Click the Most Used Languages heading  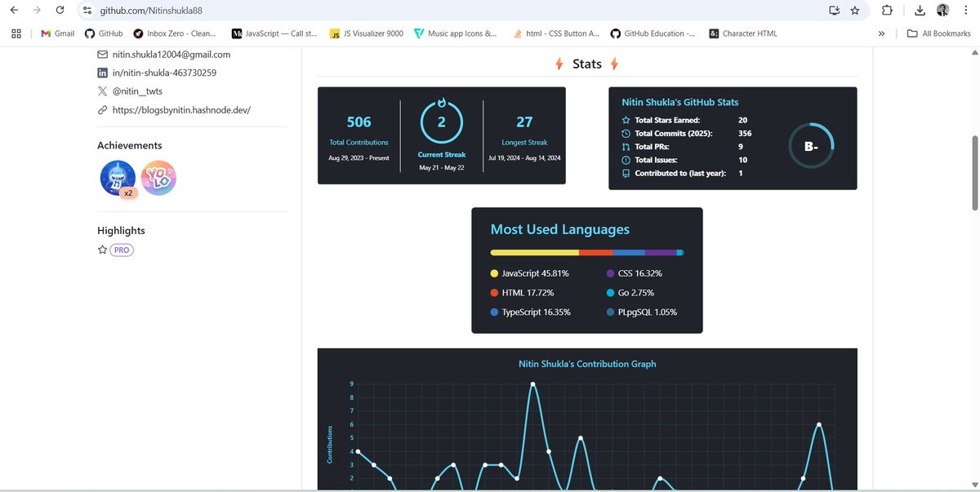click(x=560, y=229)
